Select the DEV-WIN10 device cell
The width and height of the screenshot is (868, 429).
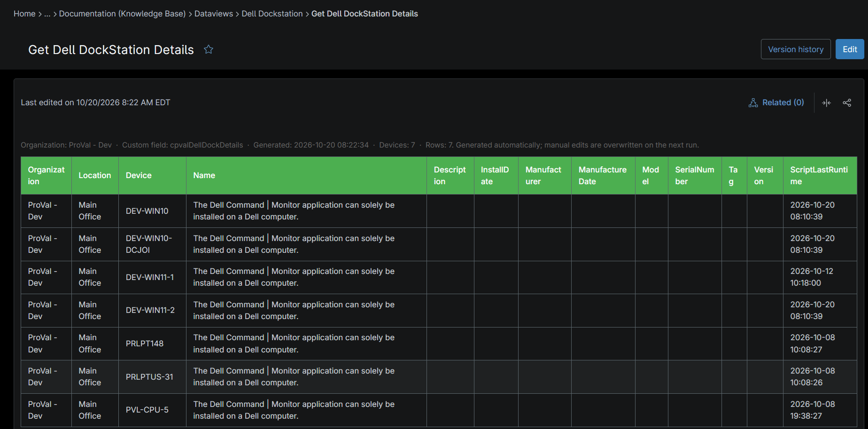(x=152, y=211)
